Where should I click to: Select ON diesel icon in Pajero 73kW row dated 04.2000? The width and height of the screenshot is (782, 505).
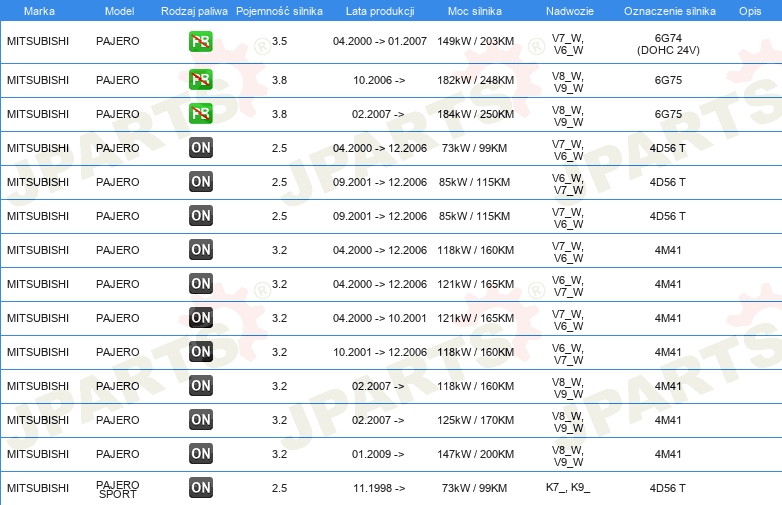(x=200, y=148)
